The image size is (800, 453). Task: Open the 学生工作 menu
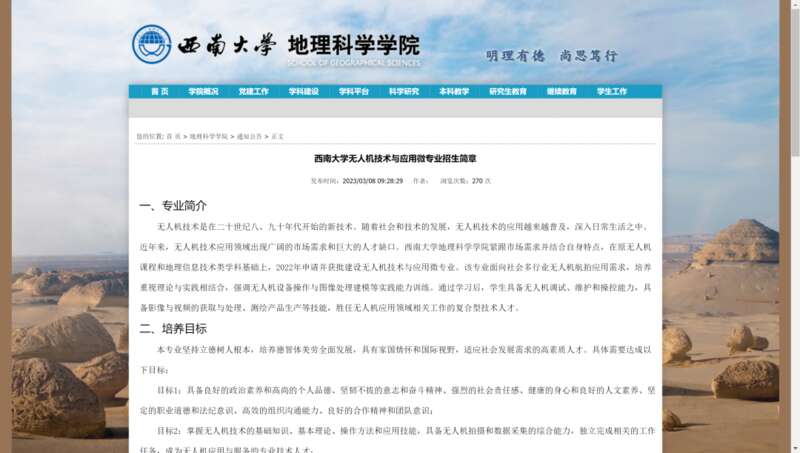click(611, 91)
